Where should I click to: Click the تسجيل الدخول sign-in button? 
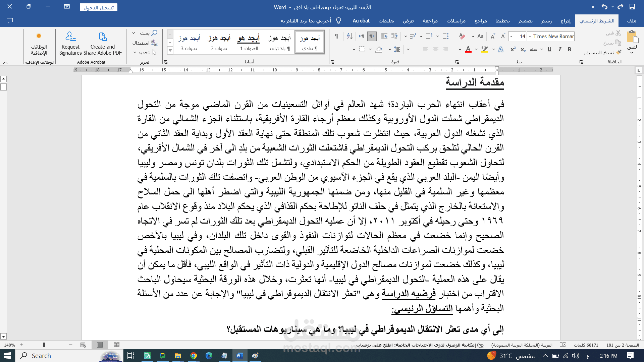pyautogui.click(x=99, y=7)
